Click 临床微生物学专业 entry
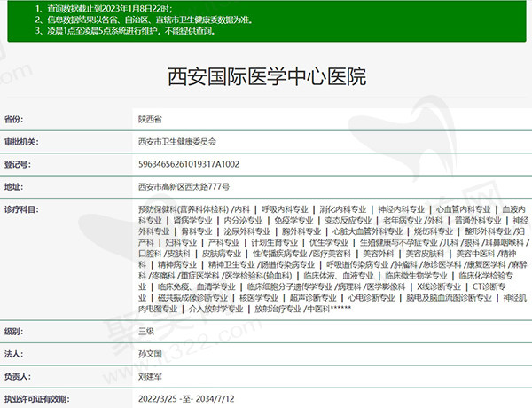The height and width of the screenshot is (408, 532). (417, 276)
